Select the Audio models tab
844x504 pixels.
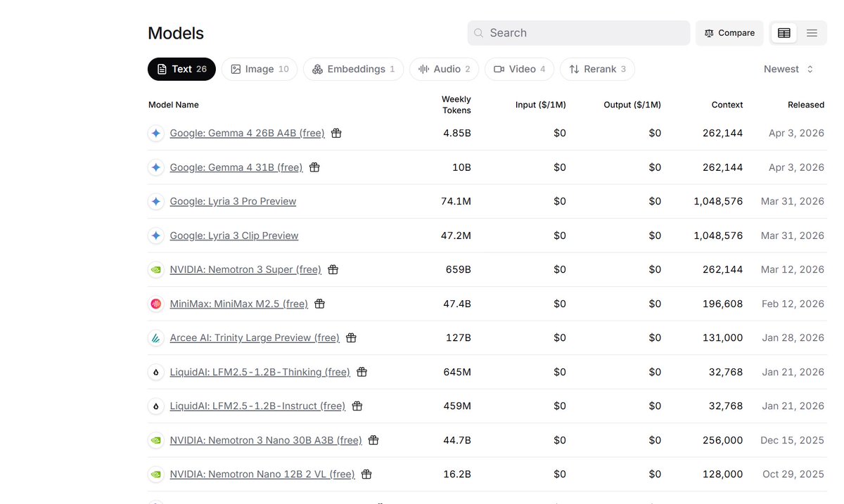pos(444,69)
